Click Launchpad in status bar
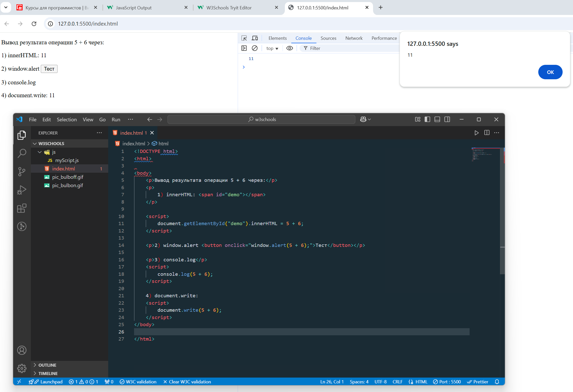Viewport: 573px width, 392px height. (46, 382)
